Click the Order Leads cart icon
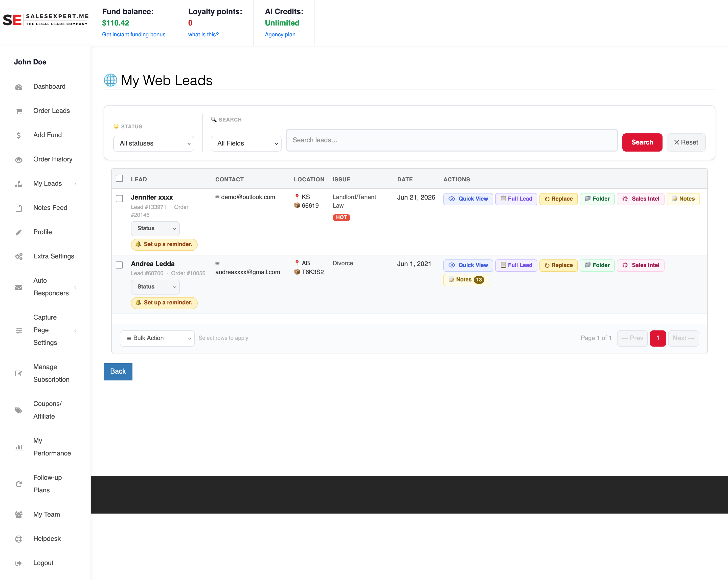Image resolution: width=728 pixels, height=580 pixels. pos(18,111)
